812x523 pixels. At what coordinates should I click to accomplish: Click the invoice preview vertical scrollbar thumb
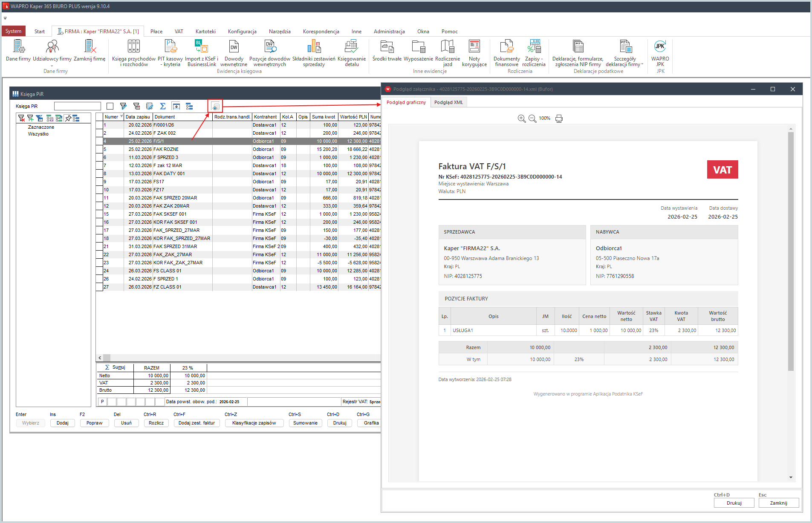click(x=791, y=251)
